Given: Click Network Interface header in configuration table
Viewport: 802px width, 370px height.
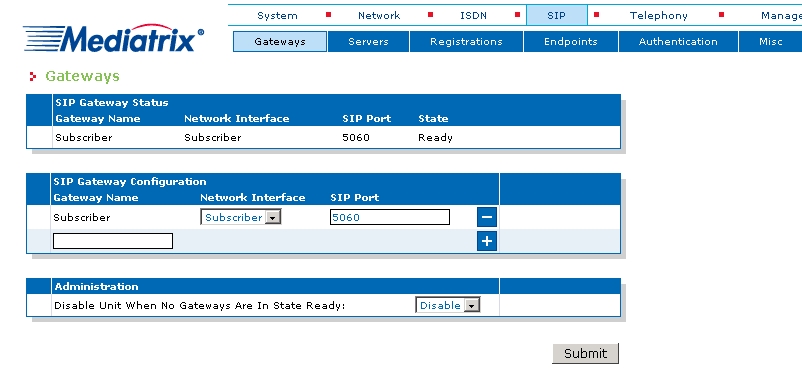Looking at the screenshot, I should tap(253, 198).
